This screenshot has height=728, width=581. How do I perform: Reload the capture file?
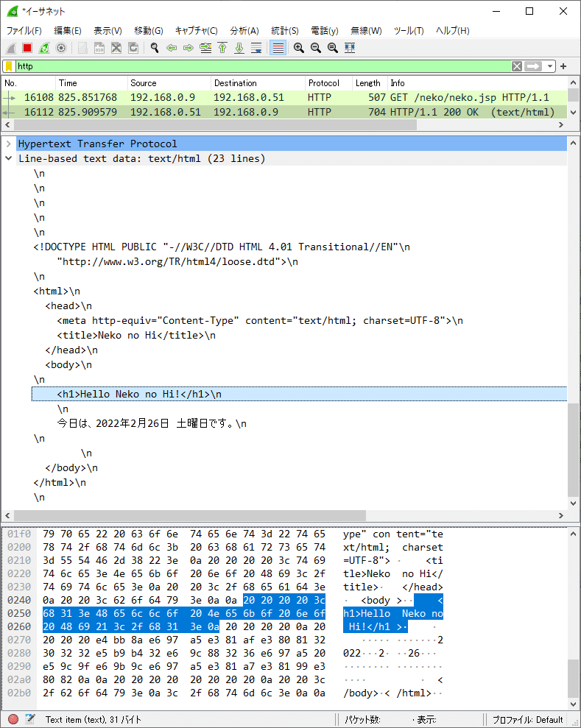point(133,48)
